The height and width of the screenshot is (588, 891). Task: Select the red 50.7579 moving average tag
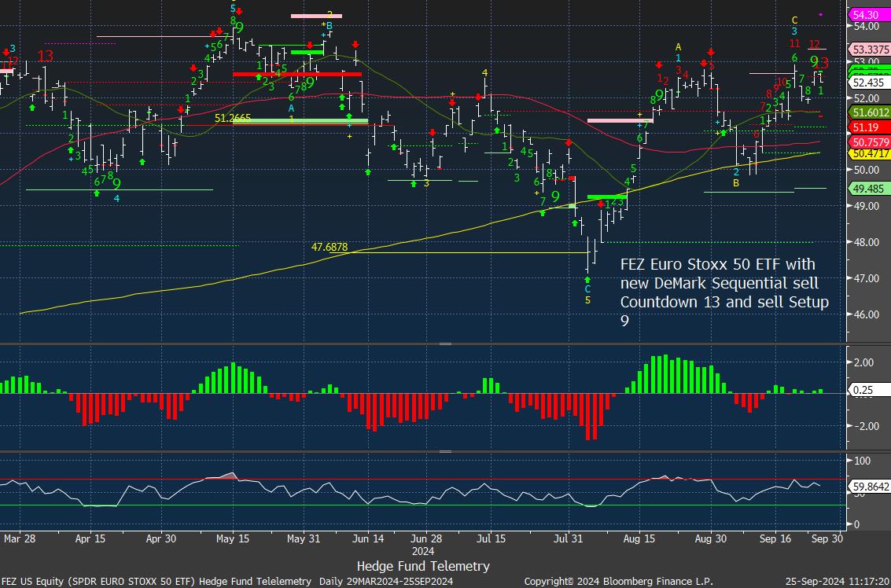(x=869, y=142)
